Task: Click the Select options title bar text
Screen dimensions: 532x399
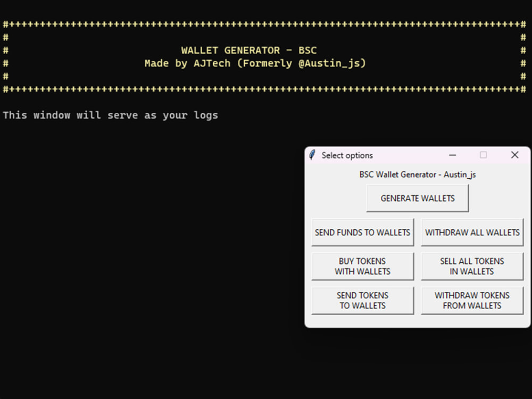Action: click(x=347, y=155)
